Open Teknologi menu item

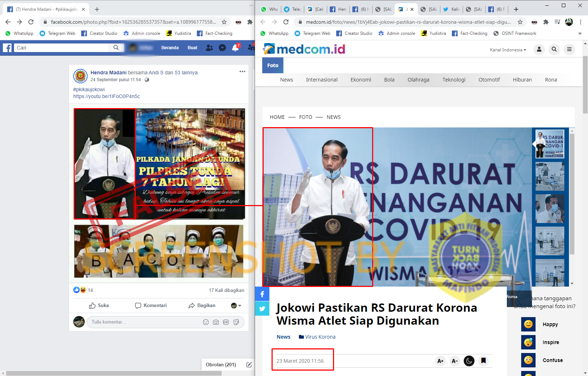454,80
